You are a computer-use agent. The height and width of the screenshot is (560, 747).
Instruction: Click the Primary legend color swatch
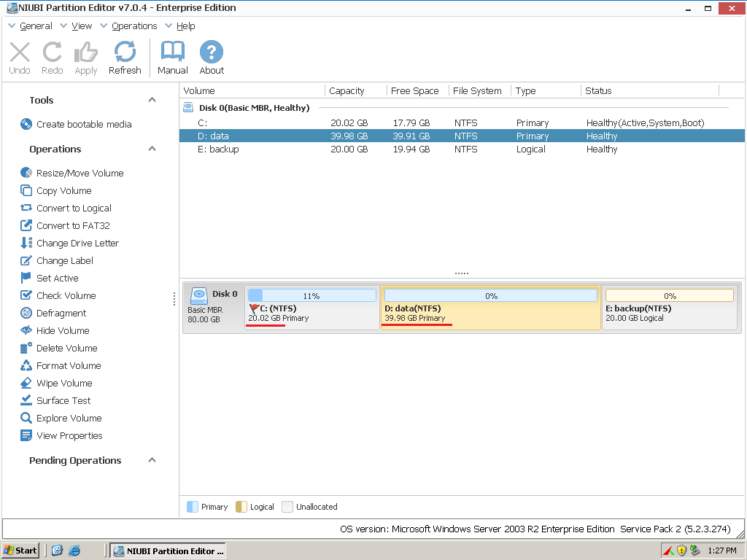(x=193, y=507)
